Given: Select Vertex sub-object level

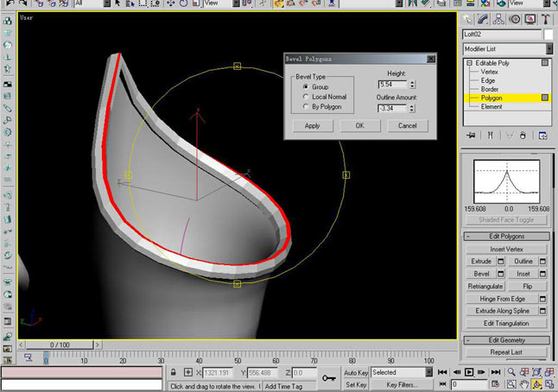Looking at the screenshot, I should point(489,72).
